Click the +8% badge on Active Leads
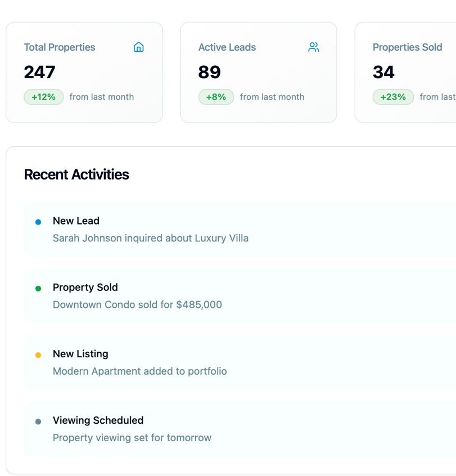 tap(216, 97)
